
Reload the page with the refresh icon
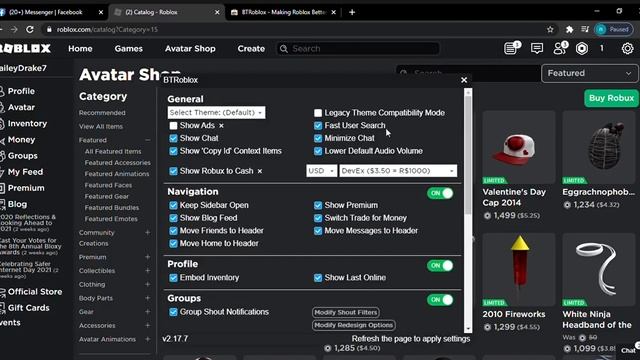click(x=30, y=29)
